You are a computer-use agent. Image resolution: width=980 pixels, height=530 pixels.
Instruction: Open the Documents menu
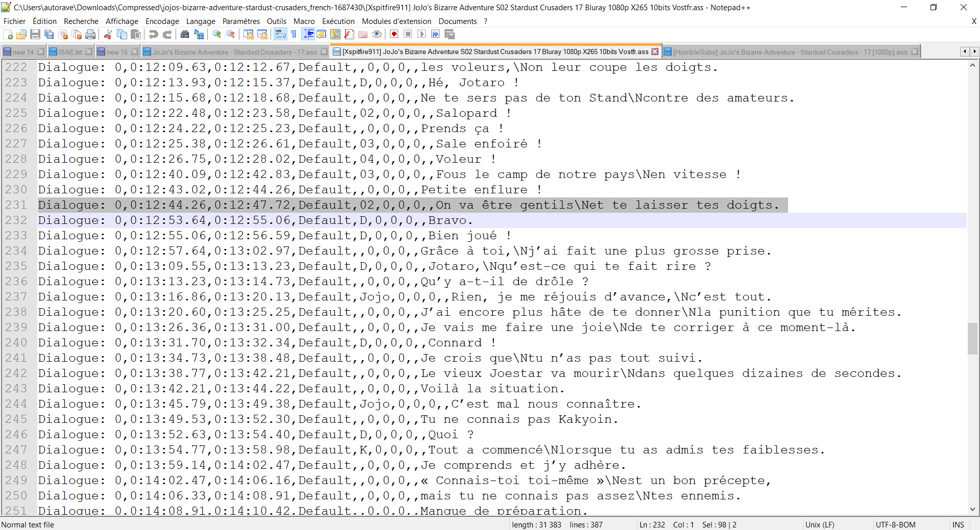[458, 21]
